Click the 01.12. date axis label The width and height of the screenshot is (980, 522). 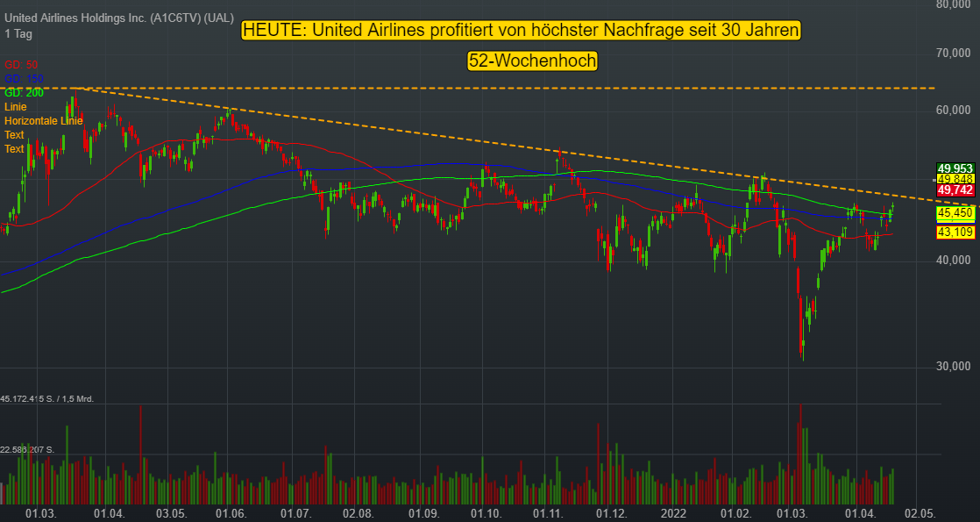(612, 514)
